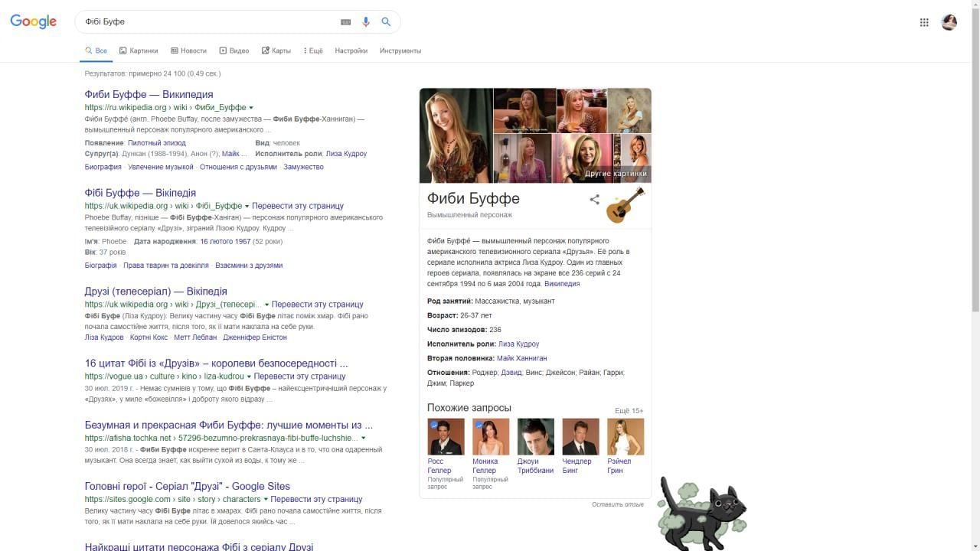Select the Все tab
This screenshot has height=551, width=980.
pyautogui.click(x=96, y=51)
